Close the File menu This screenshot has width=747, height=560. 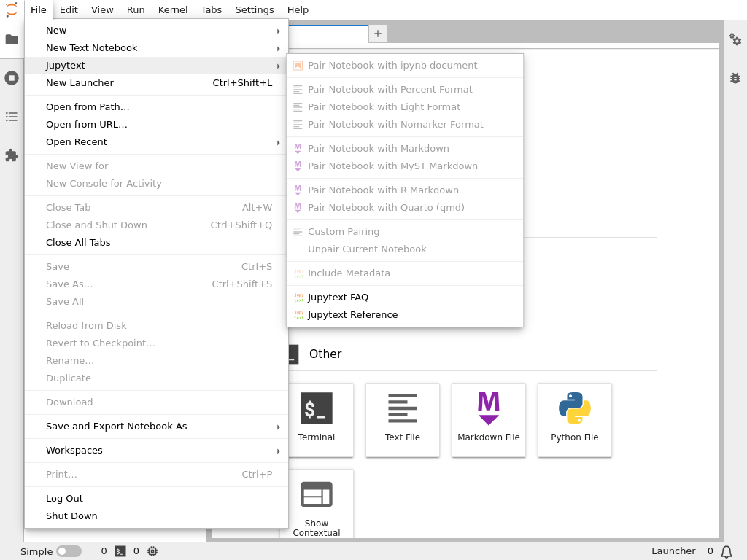[x=38, y=10]
